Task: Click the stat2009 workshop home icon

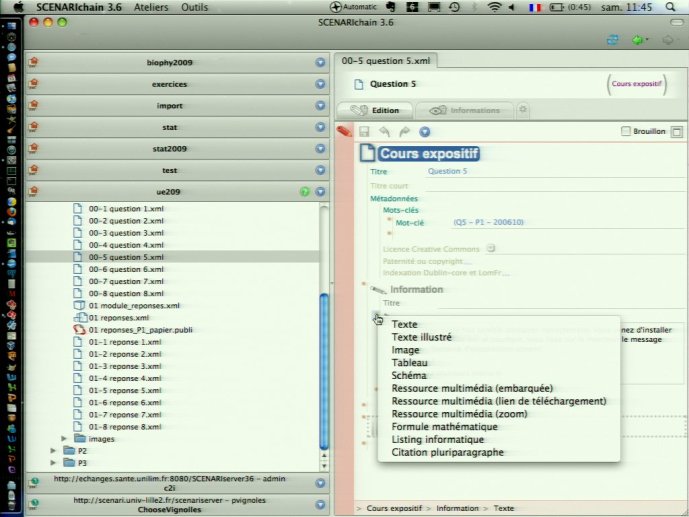Action: tap(33, 148)
